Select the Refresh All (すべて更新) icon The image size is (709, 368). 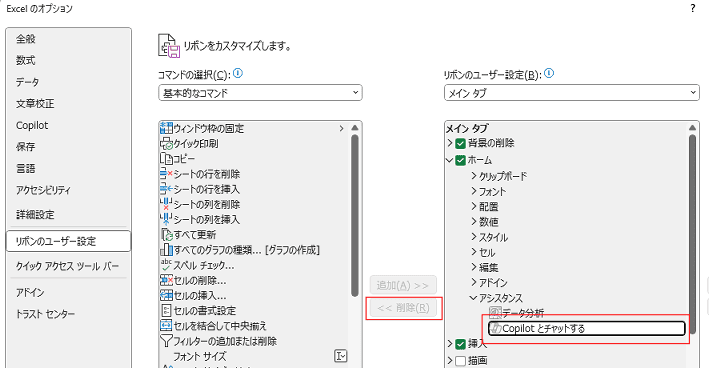167,235
